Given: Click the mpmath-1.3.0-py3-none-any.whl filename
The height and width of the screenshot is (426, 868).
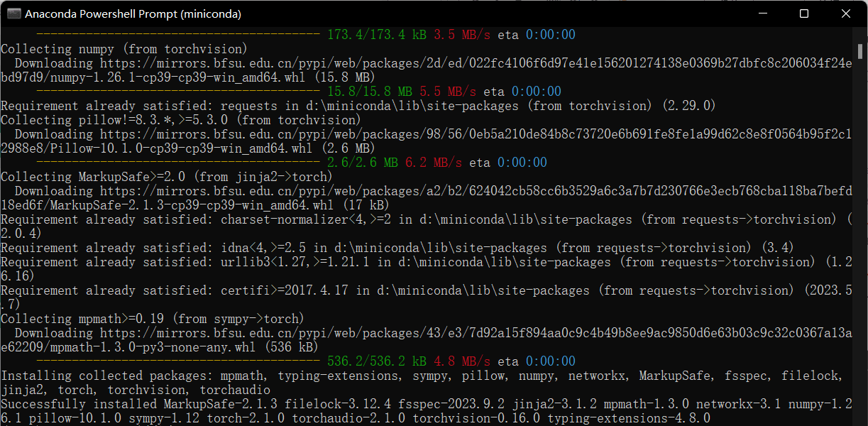Looking at the screenshot, I should coord(153,347).
